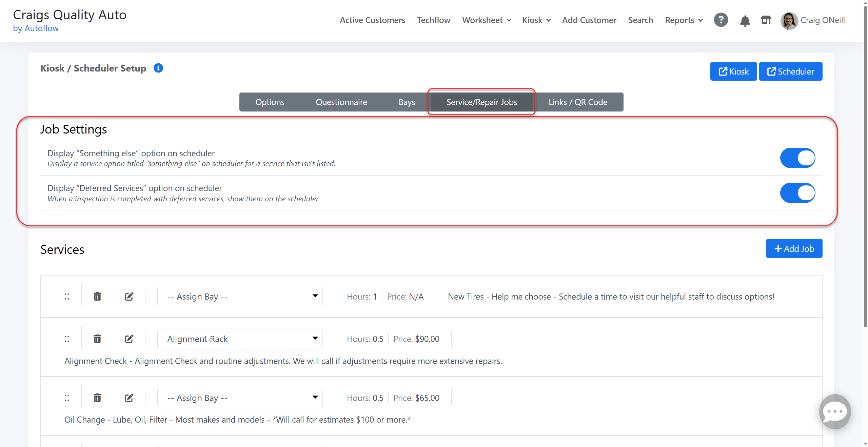
Task: Open the Scheduler via blue button
Action: (790, 72)
